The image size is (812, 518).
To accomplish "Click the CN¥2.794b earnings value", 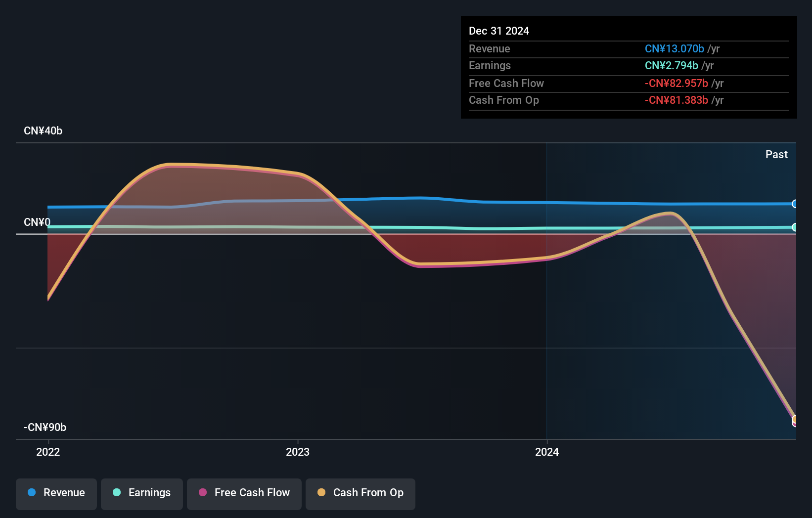I will coord(672,66).
